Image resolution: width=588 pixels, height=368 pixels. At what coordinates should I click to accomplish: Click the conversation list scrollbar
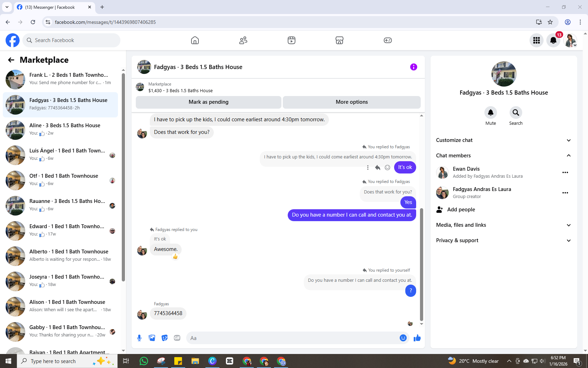pos(123,177)
